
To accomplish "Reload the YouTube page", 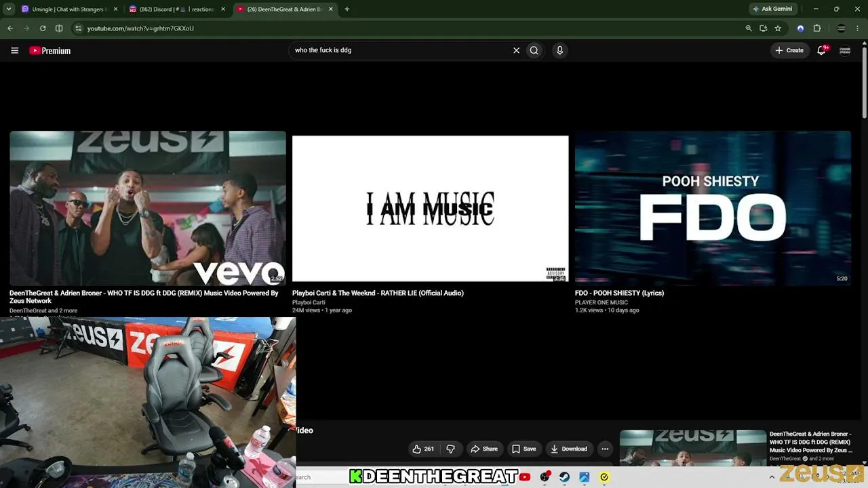I will pyautogui.click(x=43, y=28).
